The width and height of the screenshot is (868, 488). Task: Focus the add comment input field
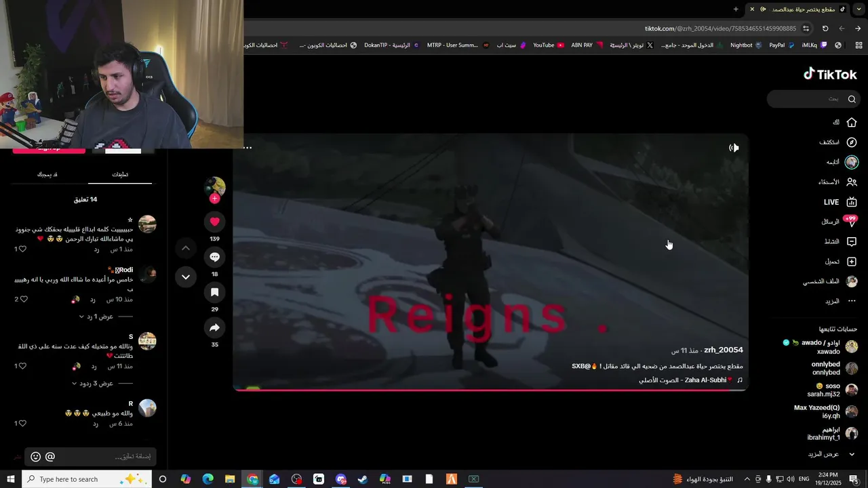click(90, 457)
